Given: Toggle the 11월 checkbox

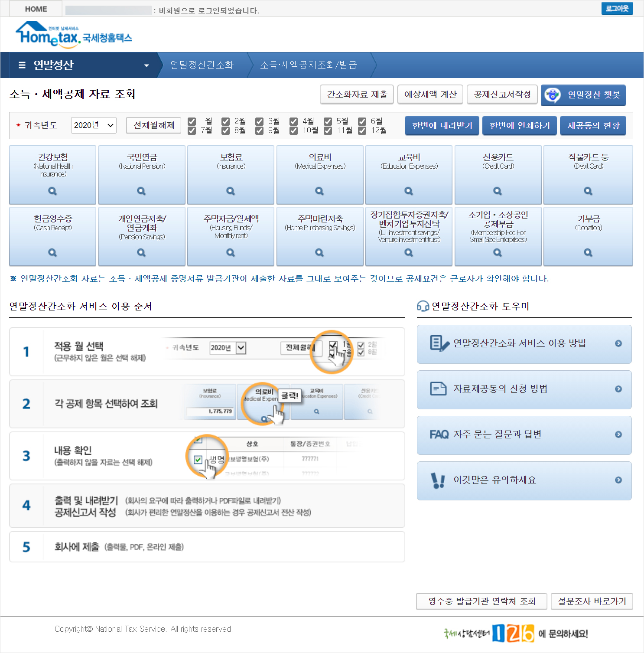Looking at the screenshot, I should (328, 131).
